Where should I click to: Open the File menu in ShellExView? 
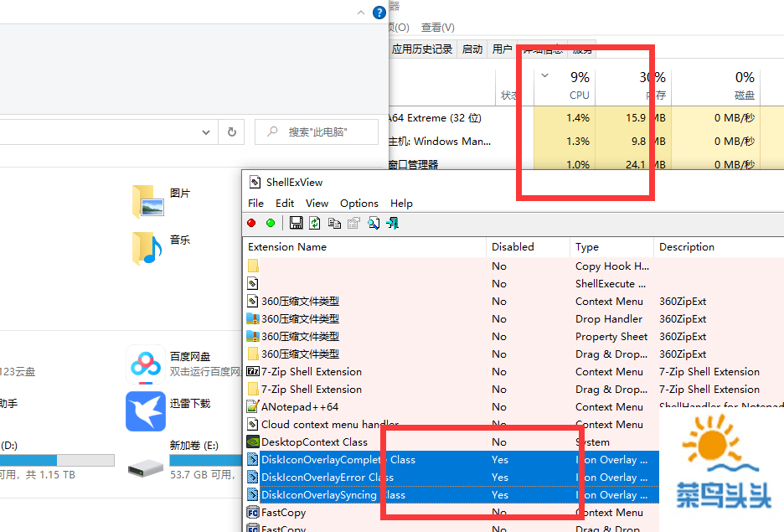pyautogui.click(x=256, y=203)
